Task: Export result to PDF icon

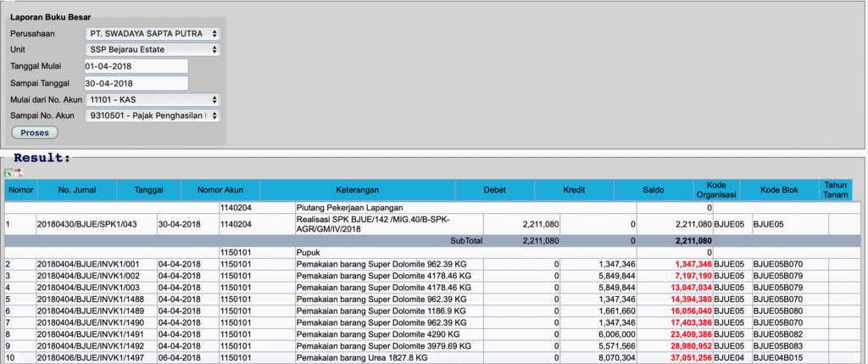Action: pos(19,172)
